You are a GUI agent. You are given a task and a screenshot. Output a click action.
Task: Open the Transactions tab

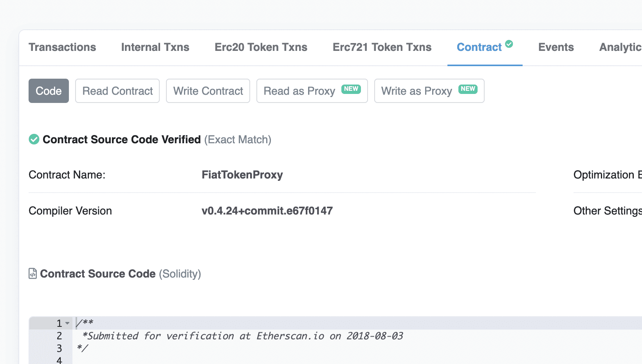[x=62, y=47]
